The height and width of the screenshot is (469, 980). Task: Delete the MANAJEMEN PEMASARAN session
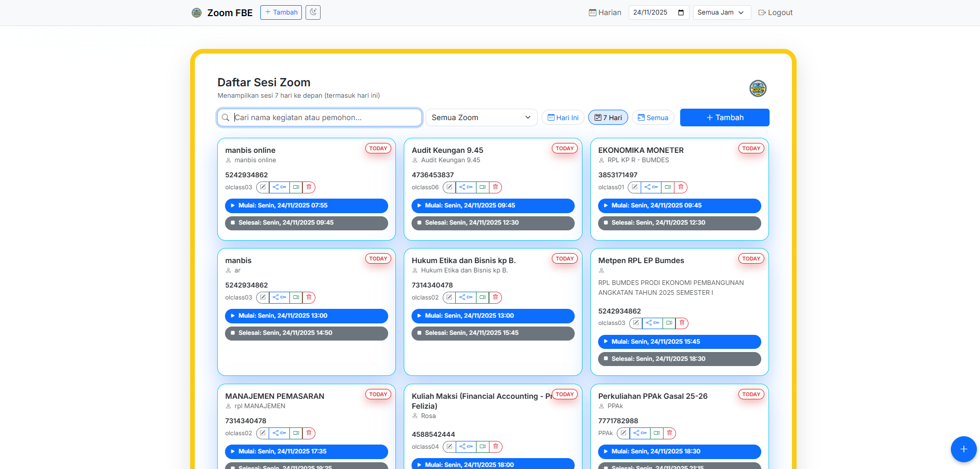click(x=309, y=433)
